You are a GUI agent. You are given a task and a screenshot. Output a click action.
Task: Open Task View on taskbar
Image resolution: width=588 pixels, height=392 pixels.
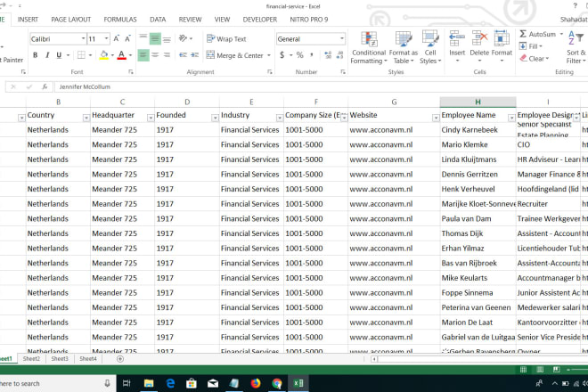[x=127, y=383]
